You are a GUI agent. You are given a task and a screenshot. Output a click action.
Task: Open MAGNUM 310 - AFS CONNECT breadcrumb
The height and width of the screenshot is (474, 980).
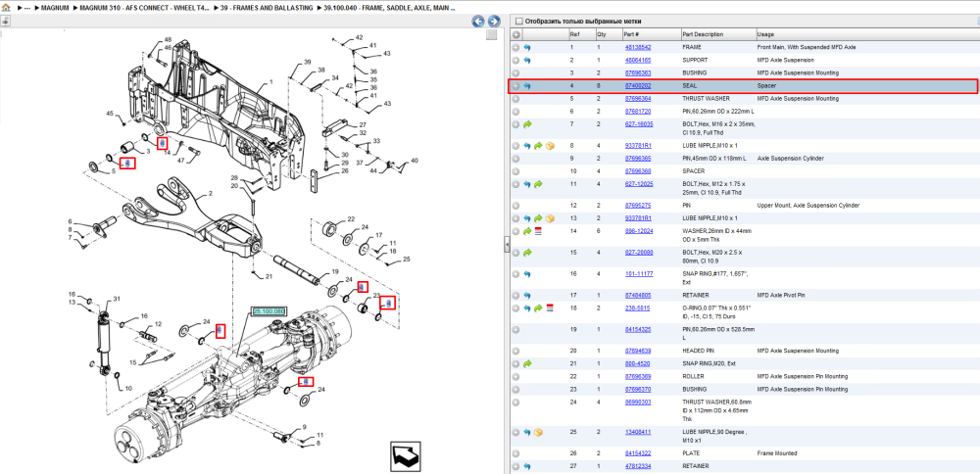pyautogui.click(x=145, y=8)
